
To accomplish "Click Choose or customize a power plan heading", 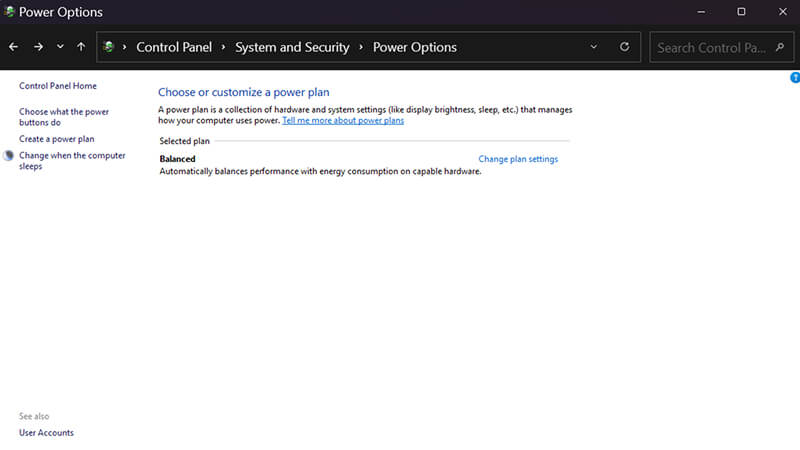I will point(243,92).
